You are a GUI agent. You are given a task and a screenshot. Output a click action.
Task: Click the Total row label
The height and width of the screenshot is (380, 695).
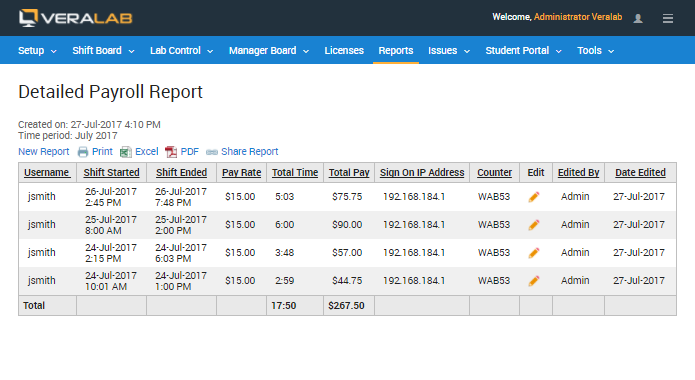pyautogui.click(x=34, y=306)
